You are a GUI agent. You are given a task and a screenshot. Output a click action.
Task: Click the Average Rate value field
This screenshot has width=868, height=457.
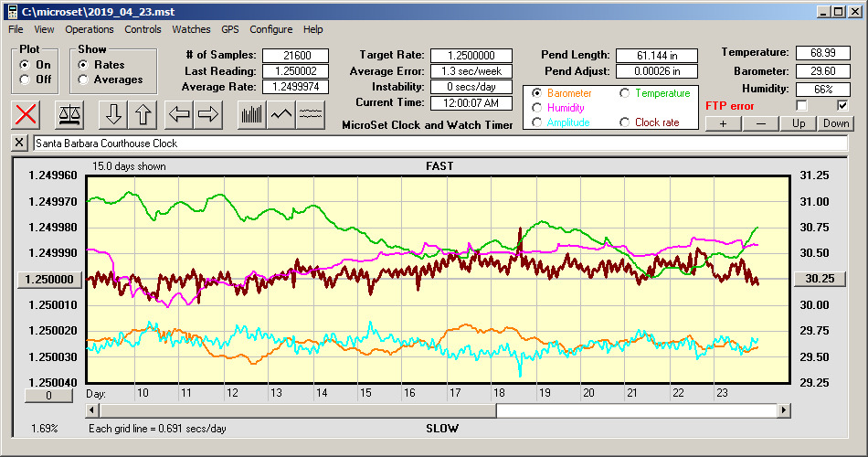click(296, 87)
